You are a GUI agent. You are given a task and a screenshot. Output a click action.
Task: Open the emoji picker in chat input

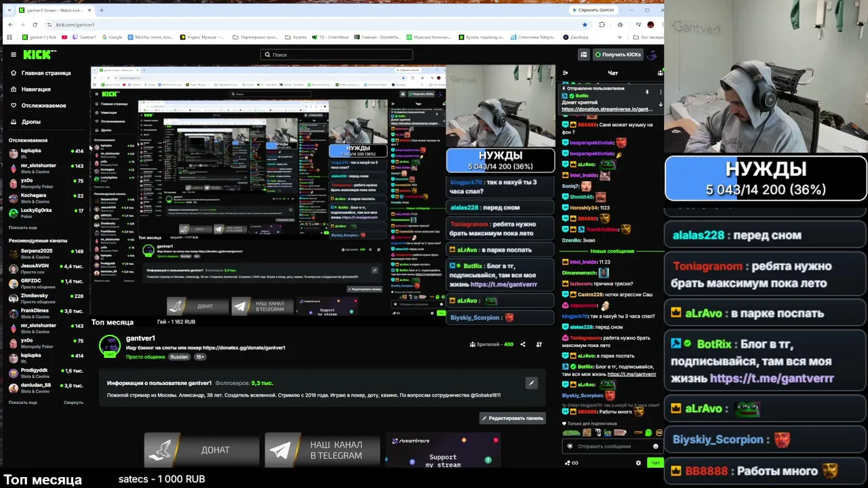[x=655, y=446]
